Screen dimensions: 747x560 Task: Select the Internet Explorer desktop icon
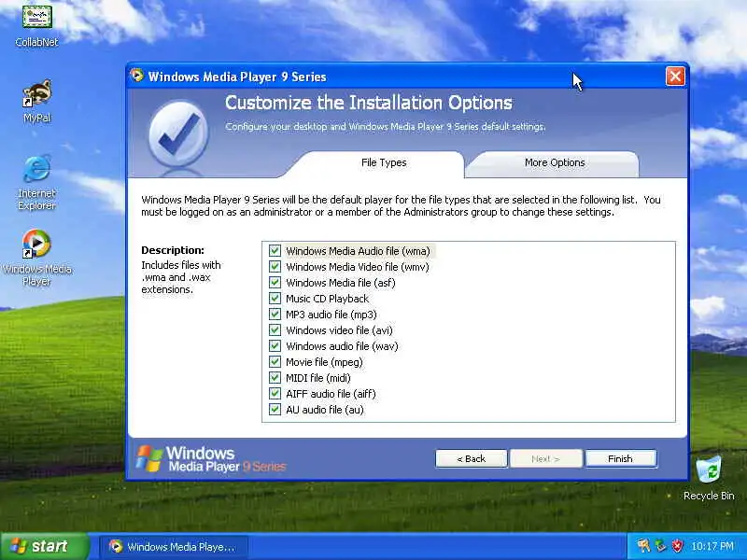tap(36, 182)
